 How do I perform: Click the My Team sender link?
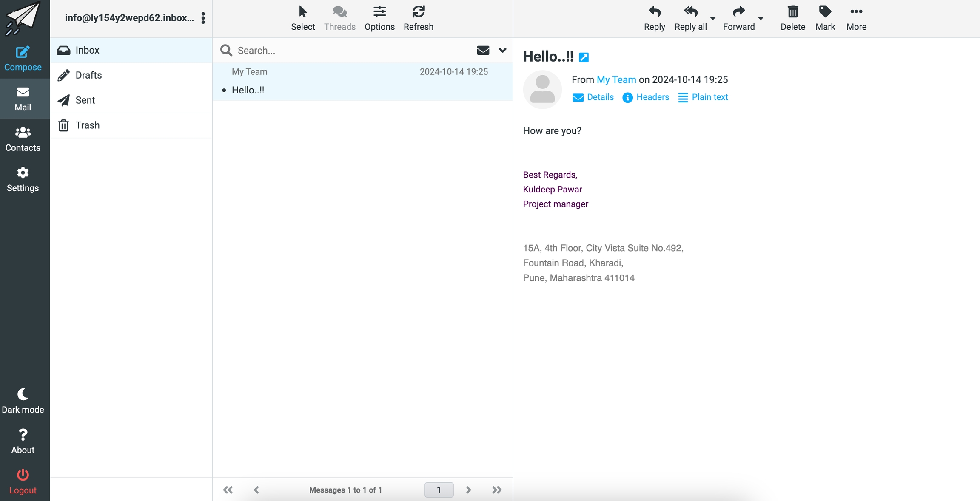tap(616, 79)
